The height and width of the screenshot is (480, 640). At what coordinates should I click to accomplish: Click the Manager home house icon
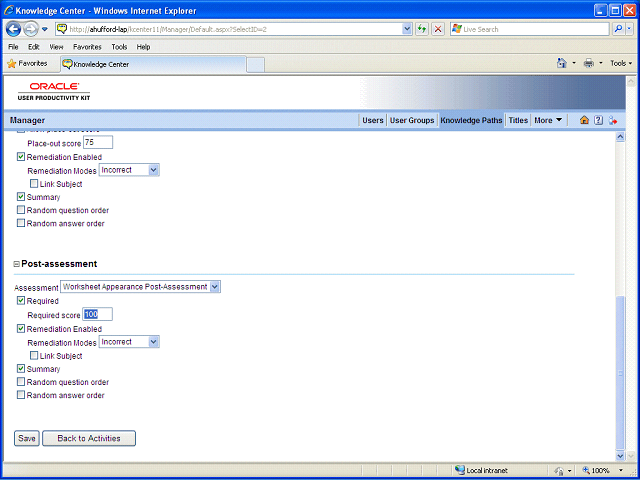[x=584, y=120]
